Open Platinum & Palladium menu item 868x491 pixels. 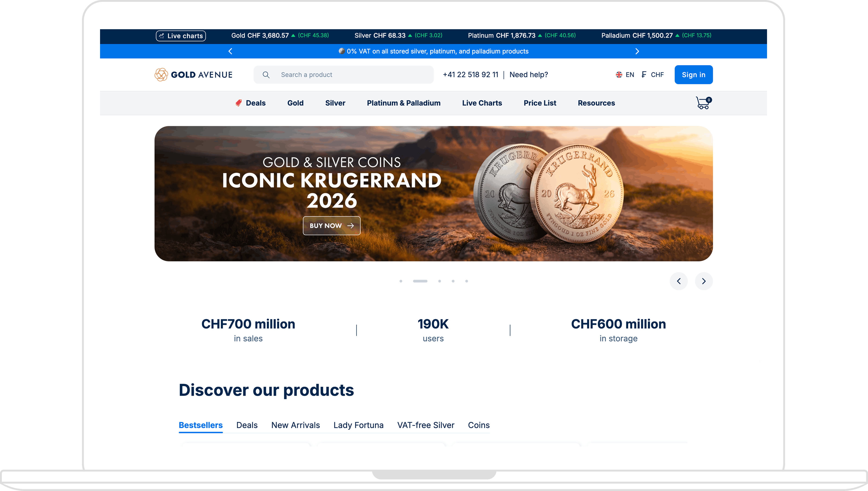coord(403,103)
